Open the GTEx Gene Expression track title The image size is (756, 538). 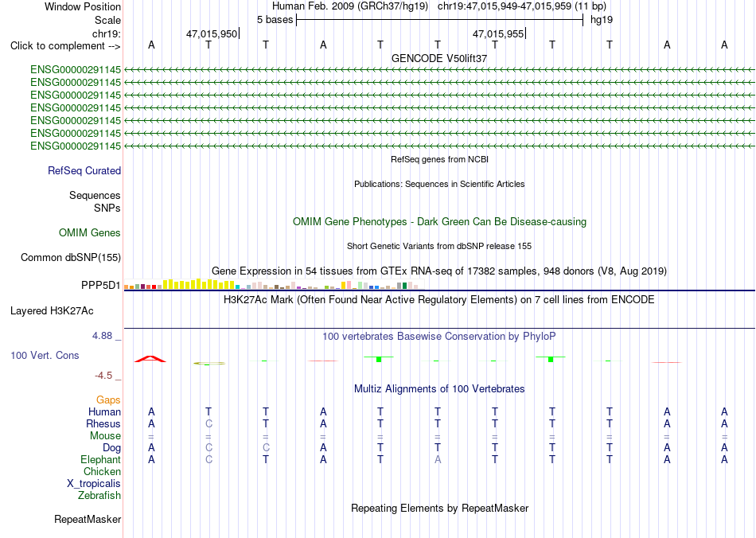[x=439, y=271]
